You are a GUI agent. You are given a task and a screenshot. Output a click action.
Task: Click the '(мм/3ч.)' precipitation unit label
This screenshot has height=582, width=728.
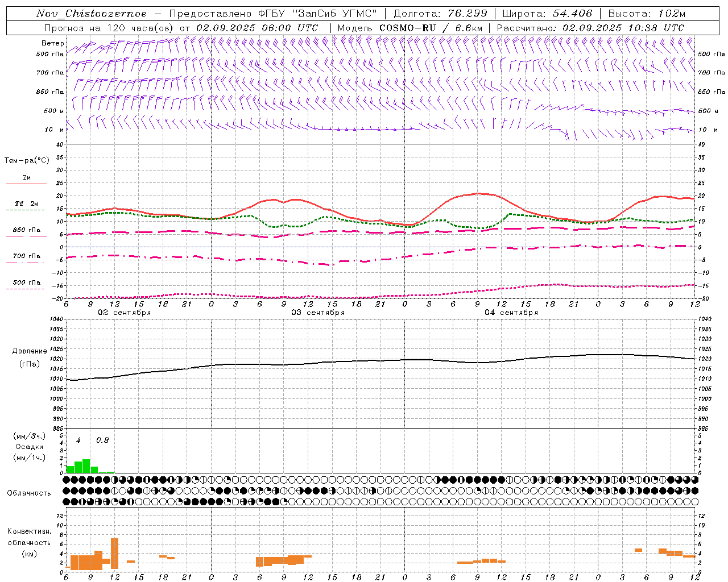[x=29, y=436]
